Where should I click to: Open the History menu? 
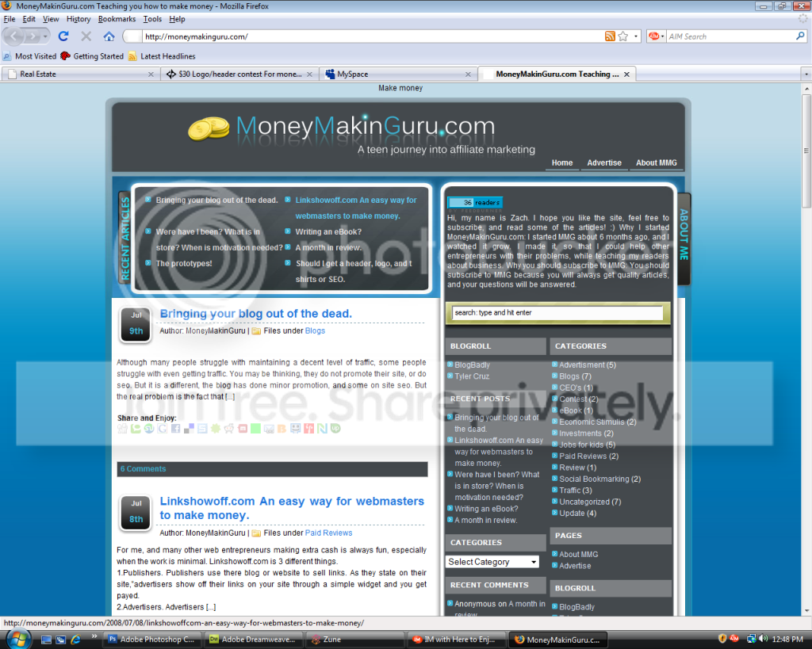coord(79,19)
